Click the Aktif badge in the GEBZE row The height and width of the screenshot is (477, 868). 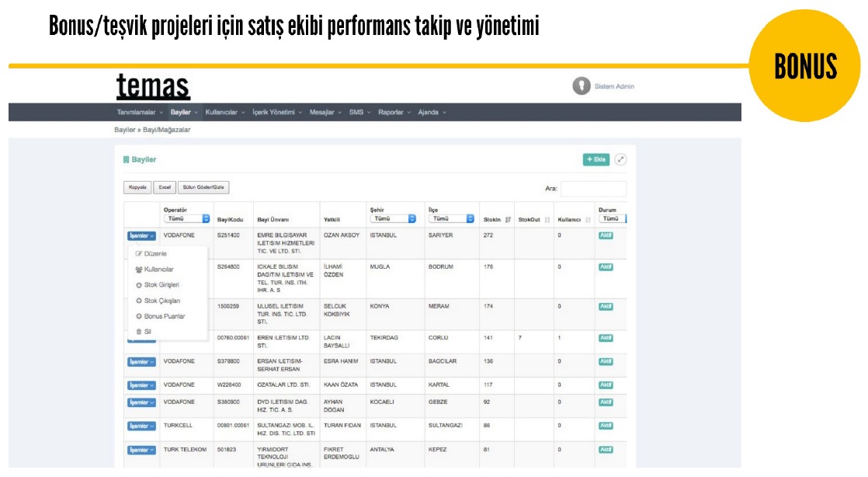606,402
